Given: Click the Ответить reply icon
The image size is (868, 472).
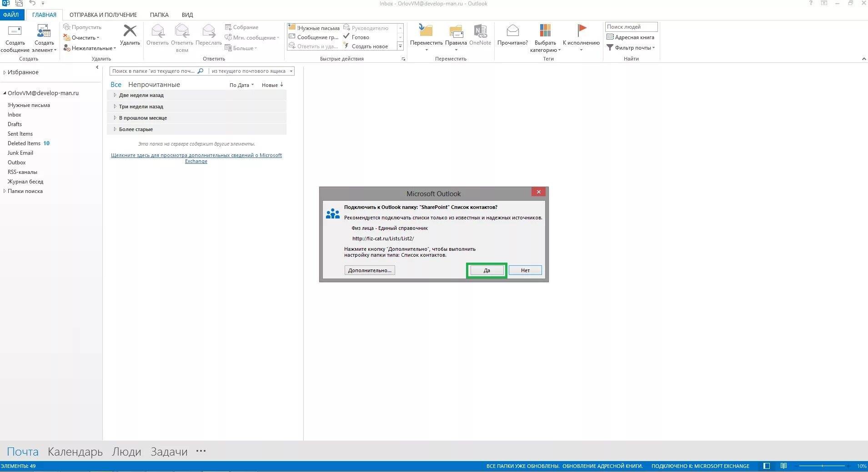Looking at the screenshot, I should 158,31.
